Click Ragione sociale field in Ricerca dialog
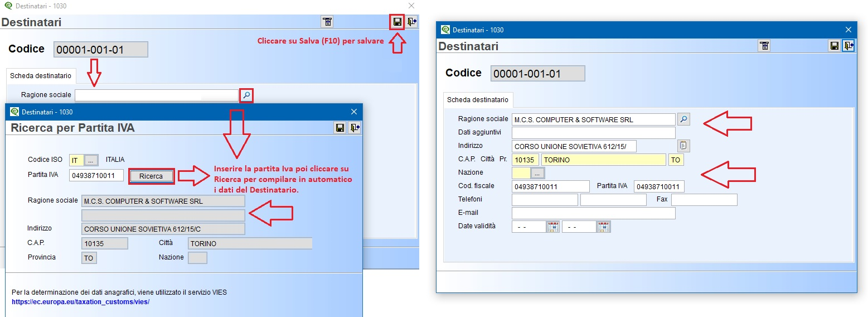Screen dimensions: 868x317 pyautogui.click(x=163, y=201)
